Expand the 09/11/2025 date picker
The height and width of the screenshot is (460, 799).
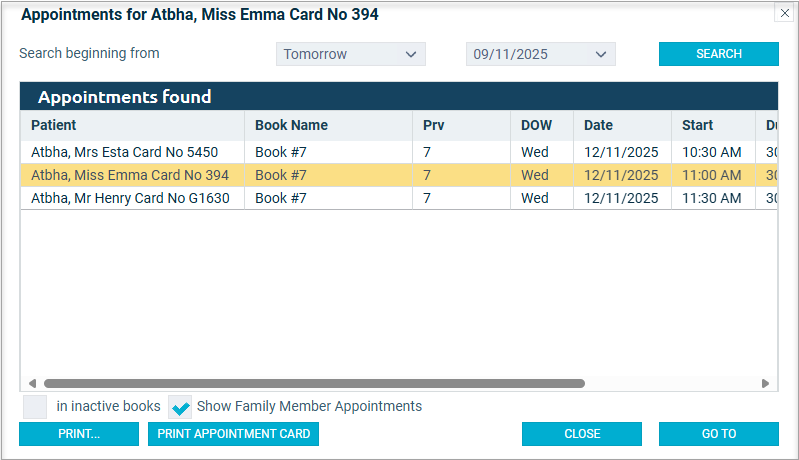(540, 54)
